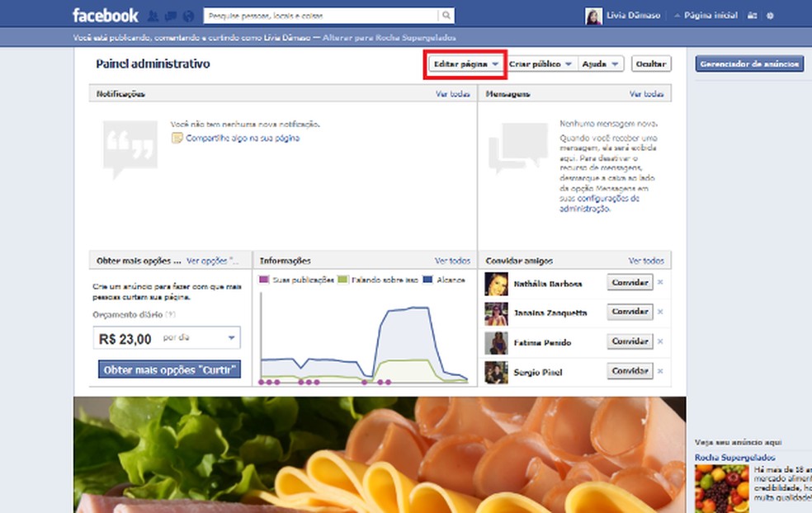Open the 'Criar público' menu

541,64
